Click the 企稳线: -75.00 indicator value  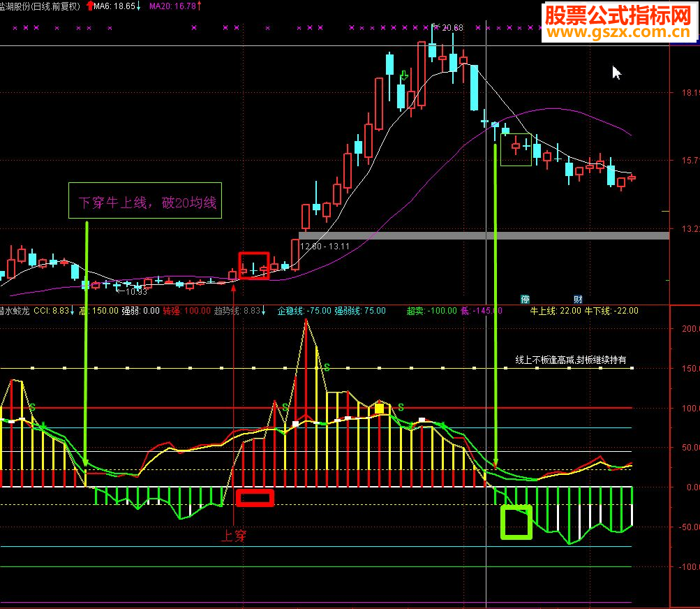click(x=304, y=311)
